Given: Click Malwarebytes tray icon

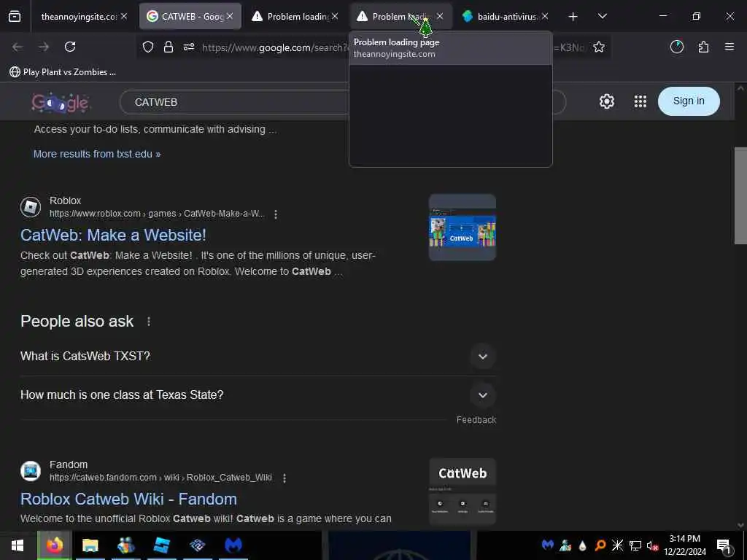Looking at the screenshot, I should (x=547, y=545).
